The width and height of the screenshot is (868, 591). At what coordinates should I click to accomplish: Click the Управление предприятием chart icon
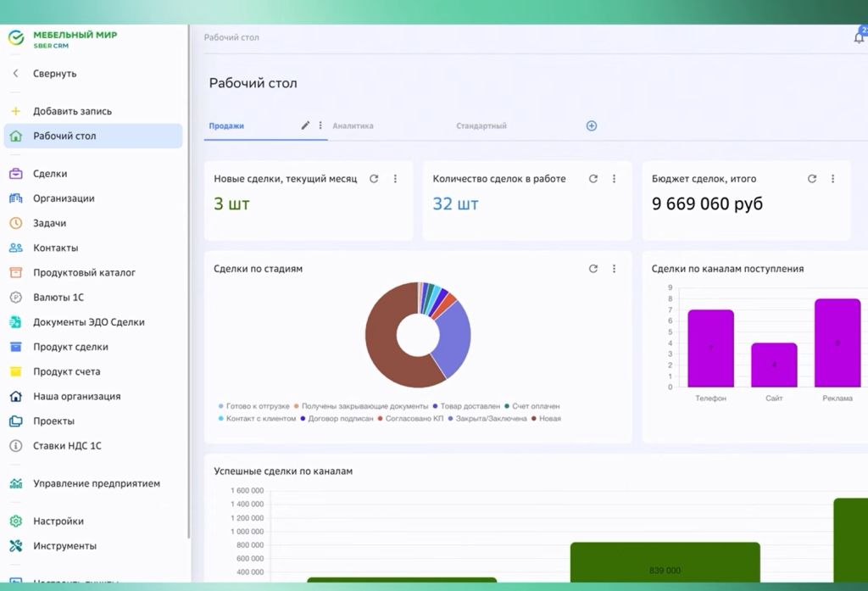point(15,483)
